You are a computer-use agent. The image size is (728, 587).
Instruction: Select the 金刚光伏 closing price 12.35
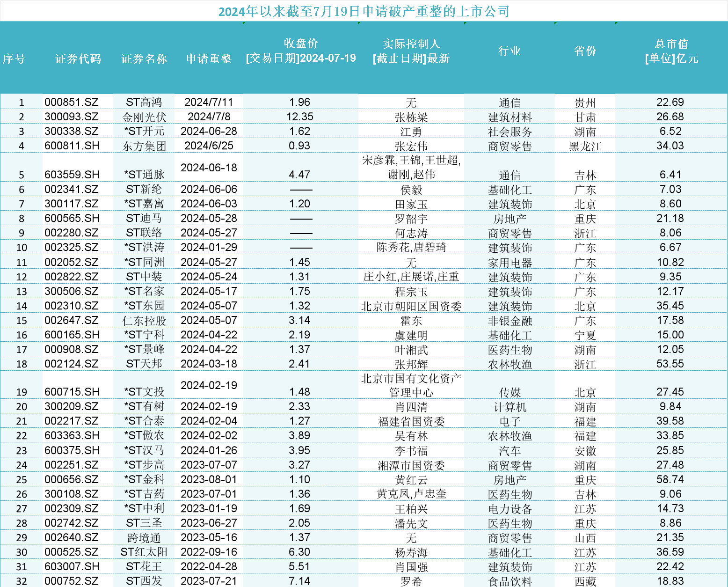(300, 117)
